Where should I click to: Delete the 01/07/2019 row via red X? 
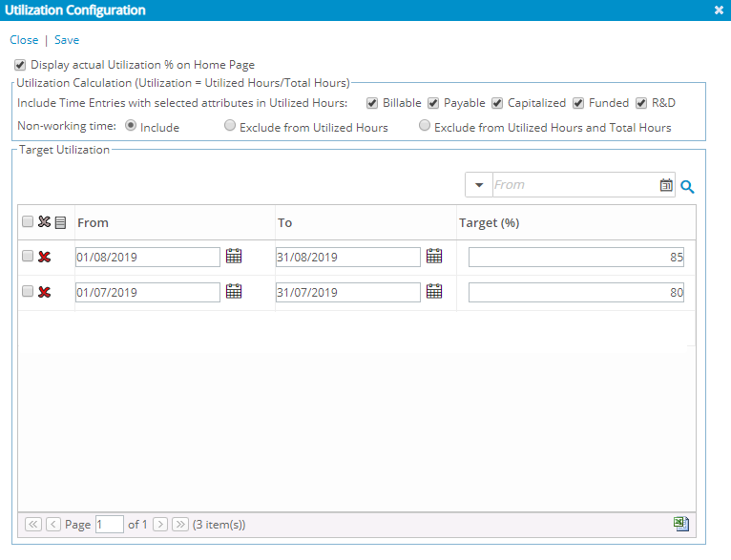coord(44,292)
